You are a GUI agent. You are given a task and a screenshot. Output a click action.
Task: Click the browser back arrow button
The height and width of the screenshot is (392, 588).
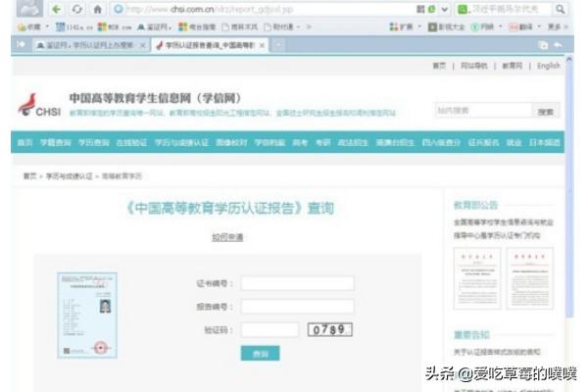(x=57, y=9)
